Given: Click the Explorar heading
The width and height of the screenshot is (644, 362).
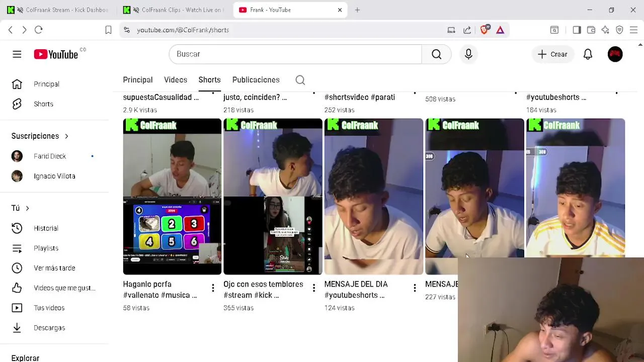Looking at the screenshot, I should tap(25, 358).
